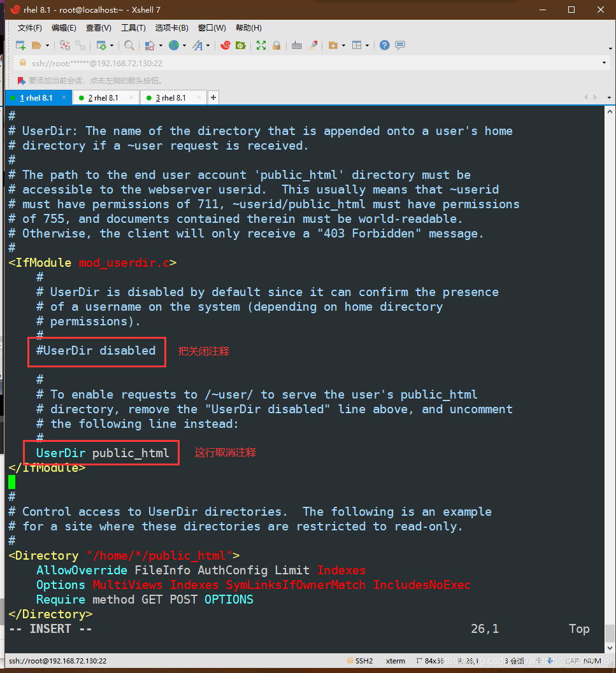Open Help with blue question icon

[385, 45]
